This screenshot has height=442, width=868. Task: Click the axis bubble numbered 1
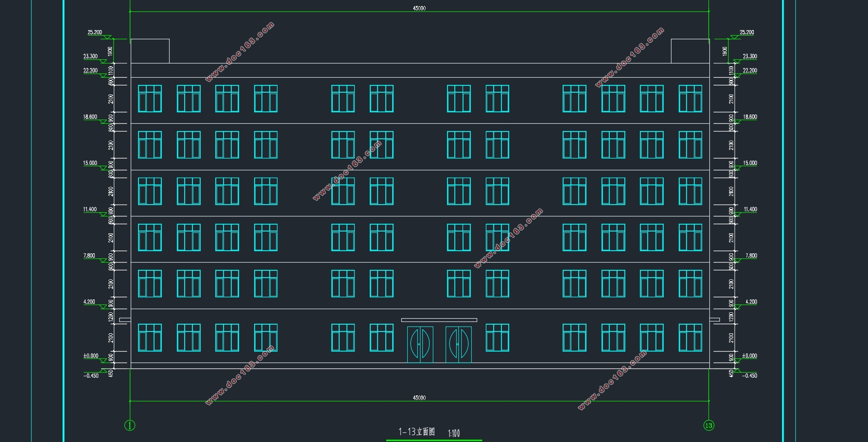click(130, 425)
